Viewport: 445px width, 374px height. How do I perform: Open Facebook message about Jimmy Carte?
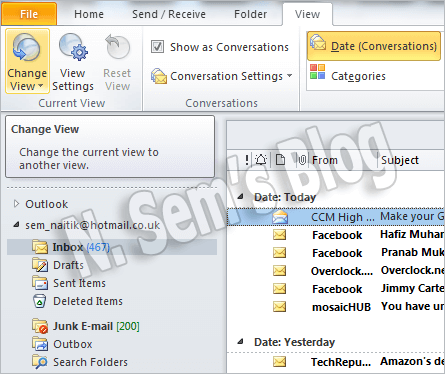(336, 289)
